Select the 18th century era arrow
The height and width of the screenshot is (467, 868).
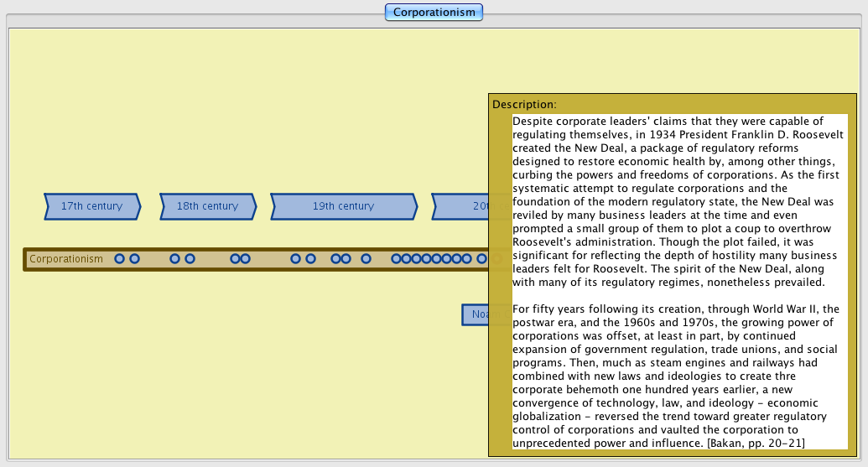point(207,206)
